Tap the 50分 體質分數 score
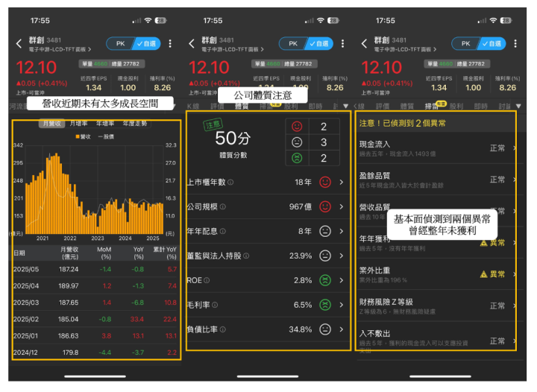The height and width of the screenshot is (392, 537). (x=233, y=138)
